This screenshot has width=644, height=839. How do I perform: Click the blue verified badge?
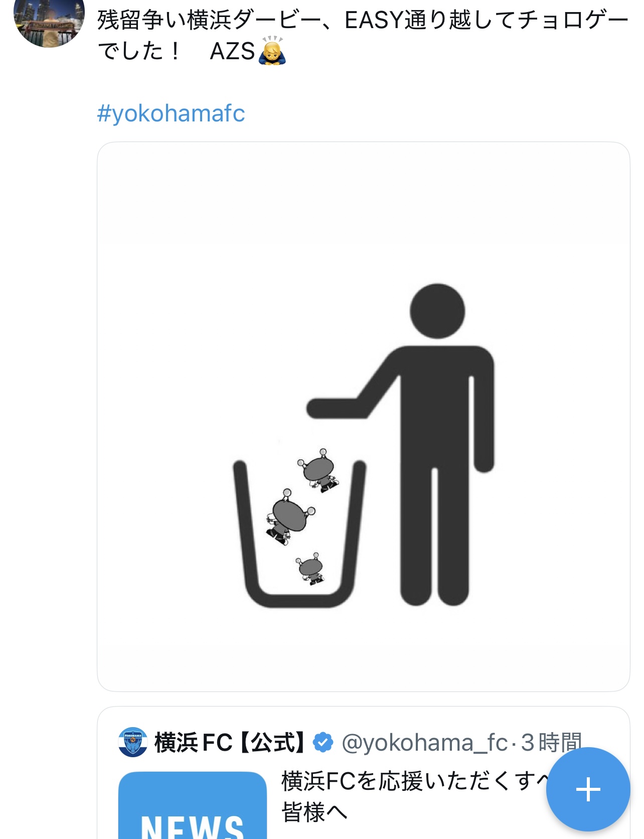pos(323,742)
